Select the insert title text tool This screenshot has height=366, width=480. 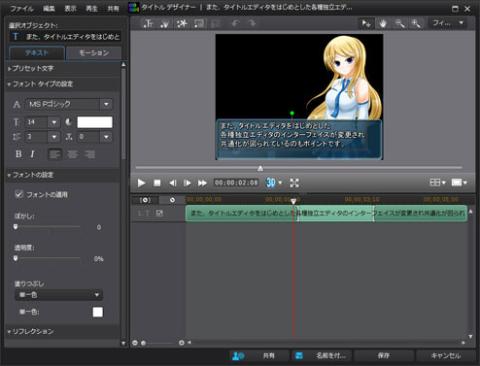(148, 23)
